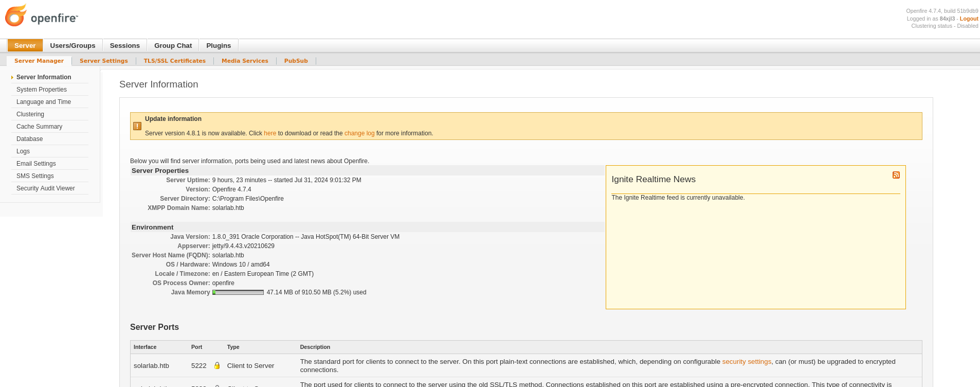The width and height of the screenshot is (980, 387).
Task: Open the security settings link
Action: 747,362
